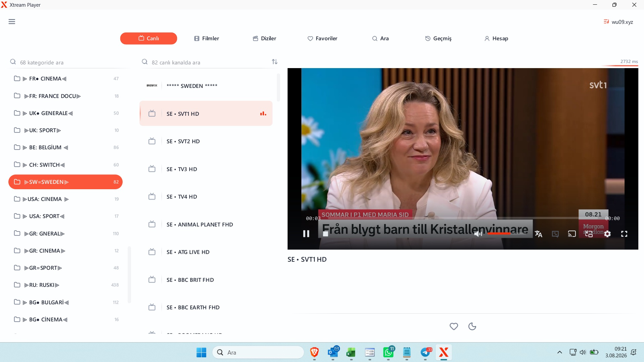Click the ***** SWEDEN ***** header row
The width and height of the screenshot is (644, 362).
point(206,86)
